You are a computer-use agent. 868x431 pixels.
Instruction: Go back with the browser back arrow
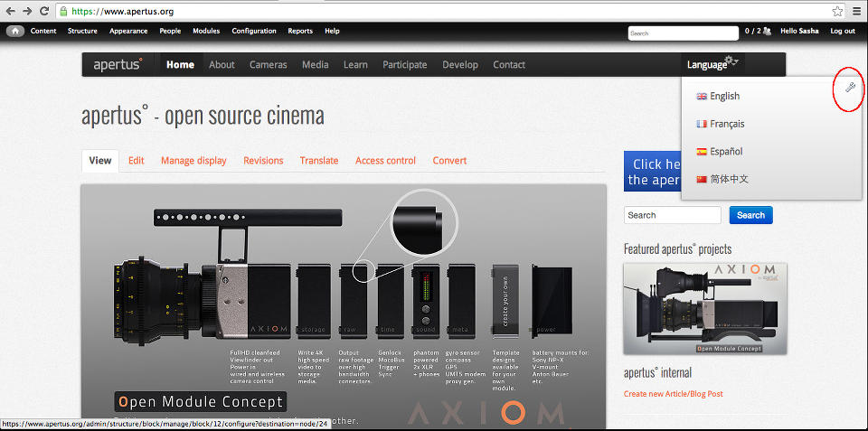coord(11,11)
